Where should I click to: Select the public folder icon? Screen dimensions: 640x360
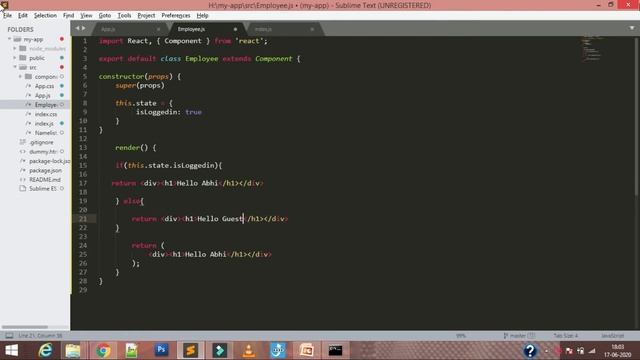[23, 58]
